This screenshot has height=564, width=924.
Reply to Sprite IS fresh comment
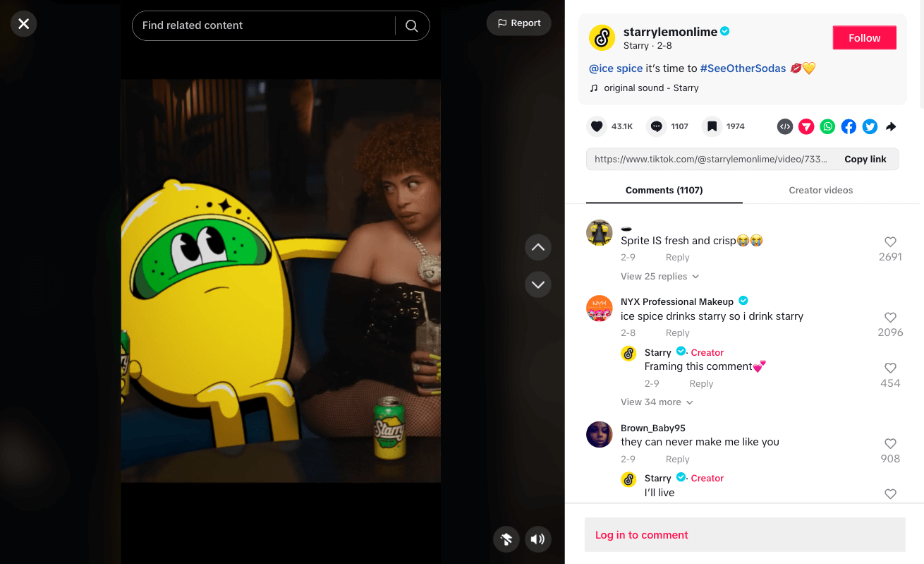pos(678,258)
